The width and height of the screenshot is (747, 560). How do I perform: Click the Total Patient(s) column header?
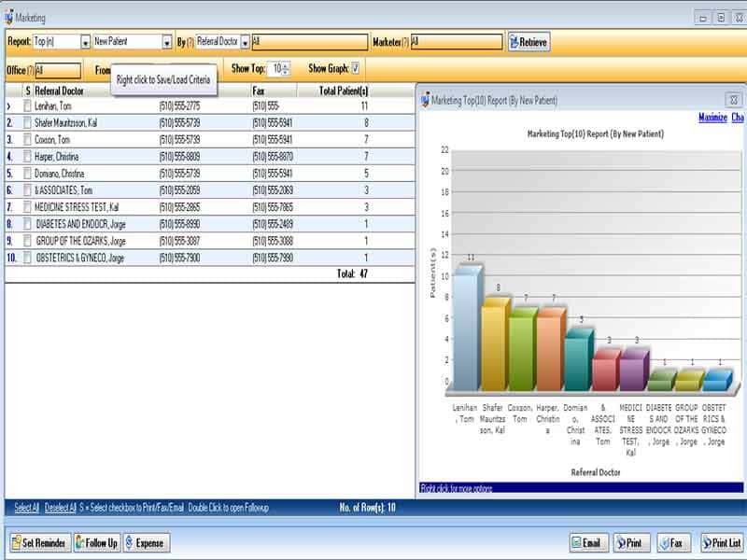[343, 91]
